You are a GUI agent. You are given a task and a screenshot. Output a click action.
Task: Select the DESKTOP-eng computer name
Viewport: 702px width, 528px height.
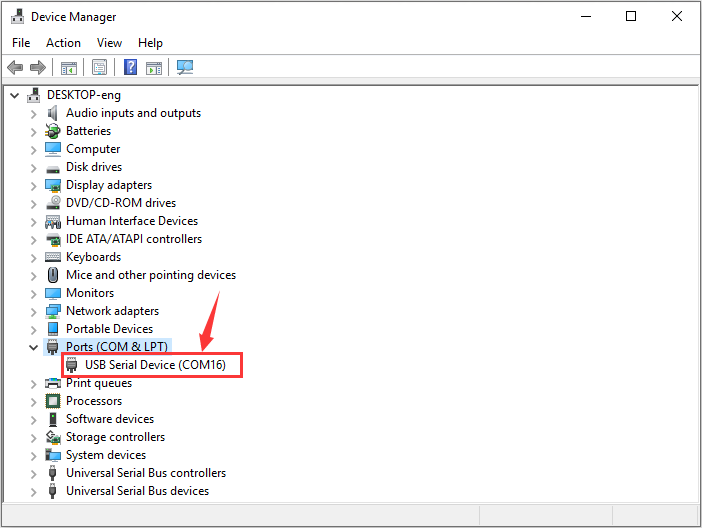(84, 95)
